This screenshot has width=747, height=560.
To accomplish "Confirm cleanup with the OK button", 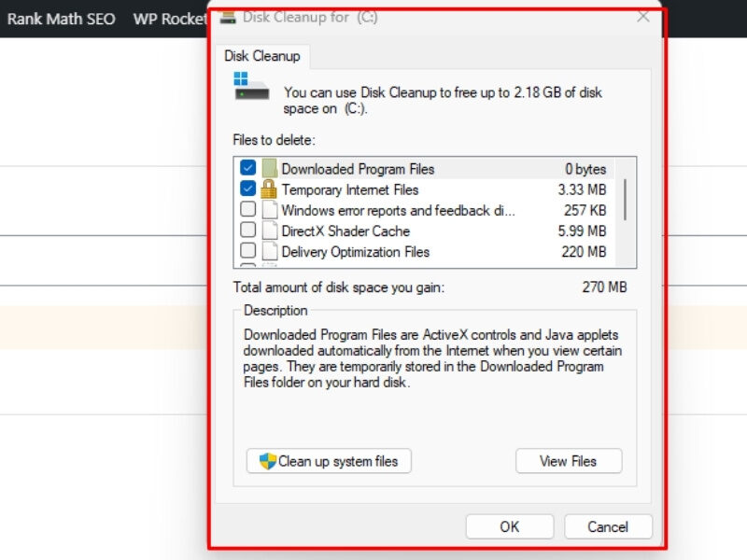I will click(x=509, y=526).
